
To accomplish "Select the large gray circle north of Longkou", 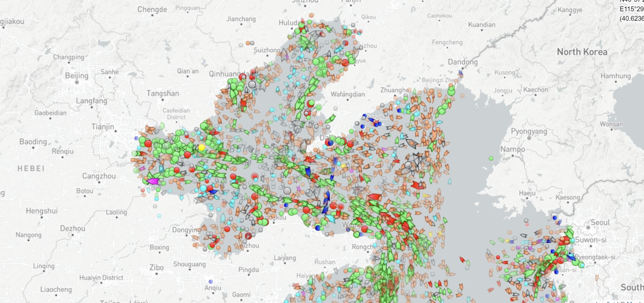I will [x=287, y=191].
